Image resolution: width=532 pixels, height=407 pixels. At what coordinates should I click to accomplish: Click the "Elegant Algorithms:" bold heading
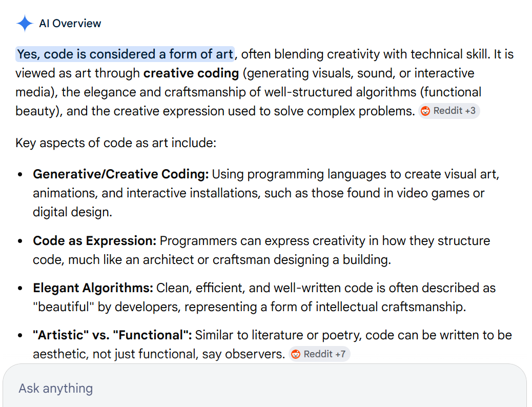(93, 288)
